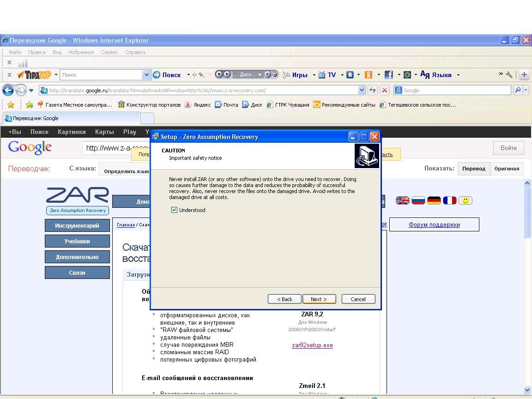Open the zar92setup.exe download link

(312, 345)
